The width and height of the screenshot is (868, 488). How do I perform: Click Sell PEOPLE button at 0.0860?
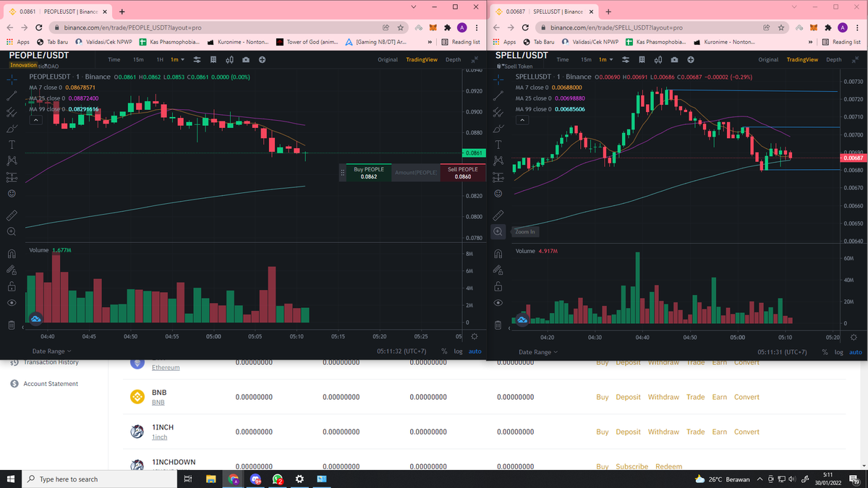(463, 172)
